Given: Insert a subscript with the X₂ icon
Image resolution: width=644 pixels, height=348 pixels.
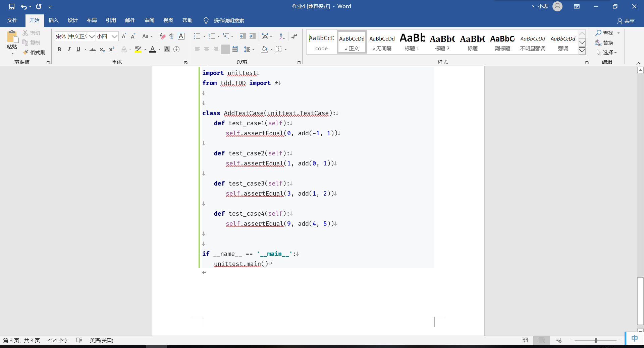Looking at the screenshot, I should click(102, 50).
